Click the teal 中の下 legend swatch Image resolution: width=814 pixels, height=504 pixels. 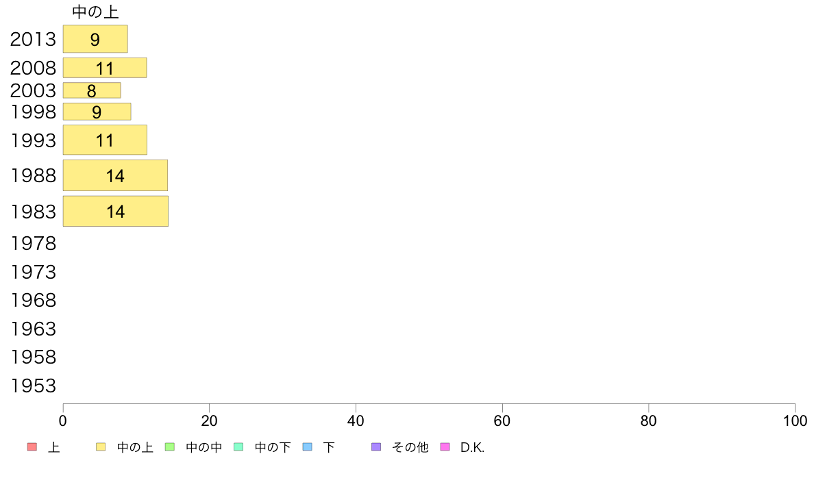[x=239, y=447]
